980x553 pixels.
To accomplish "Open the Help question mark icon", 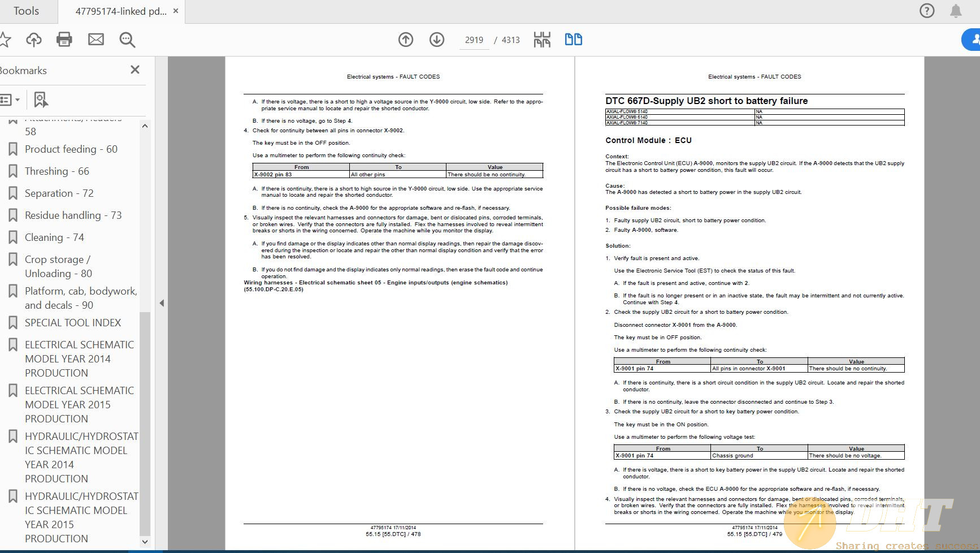I will (x=927, y=11).
